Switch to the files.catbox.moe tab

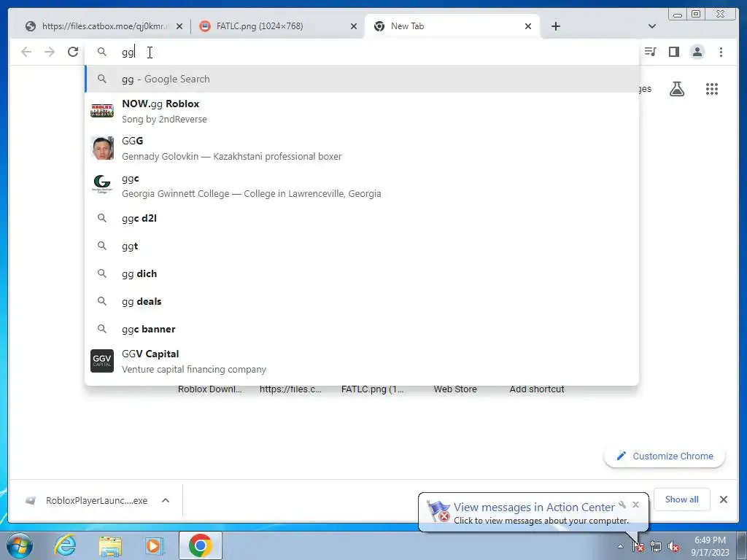104,26
